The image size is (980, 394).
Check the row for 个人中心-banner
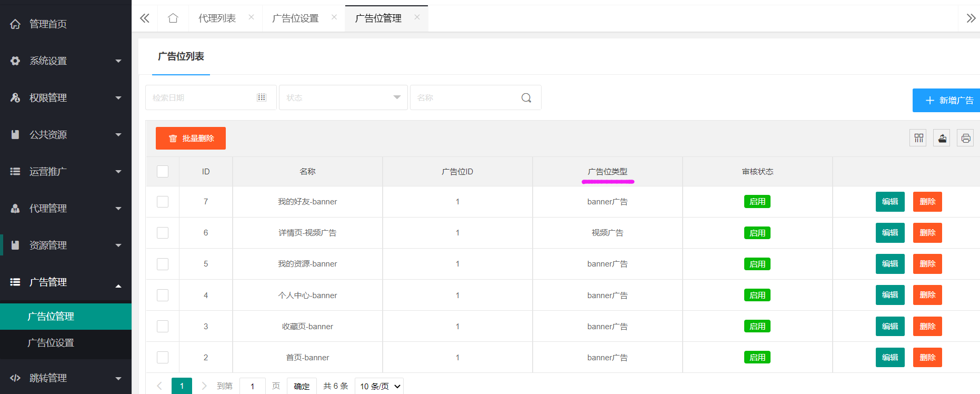[163, 295]
